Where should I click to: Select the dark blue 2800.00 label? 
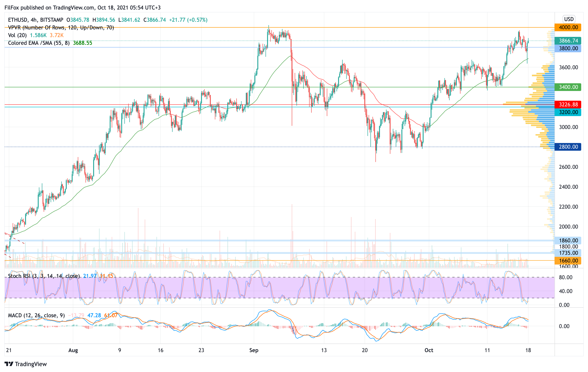coord(568,147)
